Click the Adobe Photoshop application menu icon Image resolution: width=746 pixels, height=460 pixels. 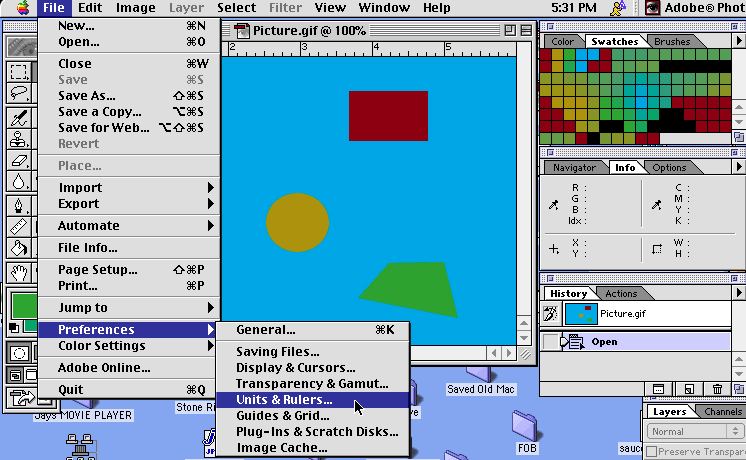click(x=652, y=8)
